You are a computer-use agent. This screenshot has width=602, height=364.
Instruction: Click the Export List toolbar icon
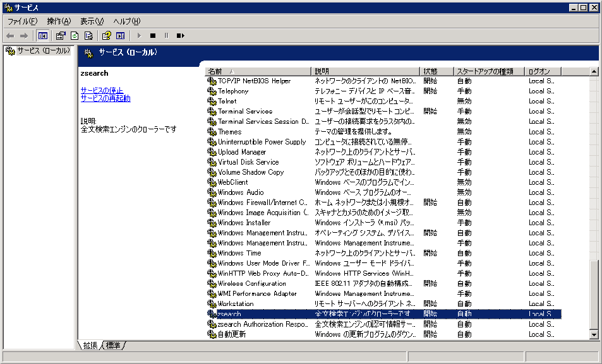pyautogui.click(x=88, y=36)
